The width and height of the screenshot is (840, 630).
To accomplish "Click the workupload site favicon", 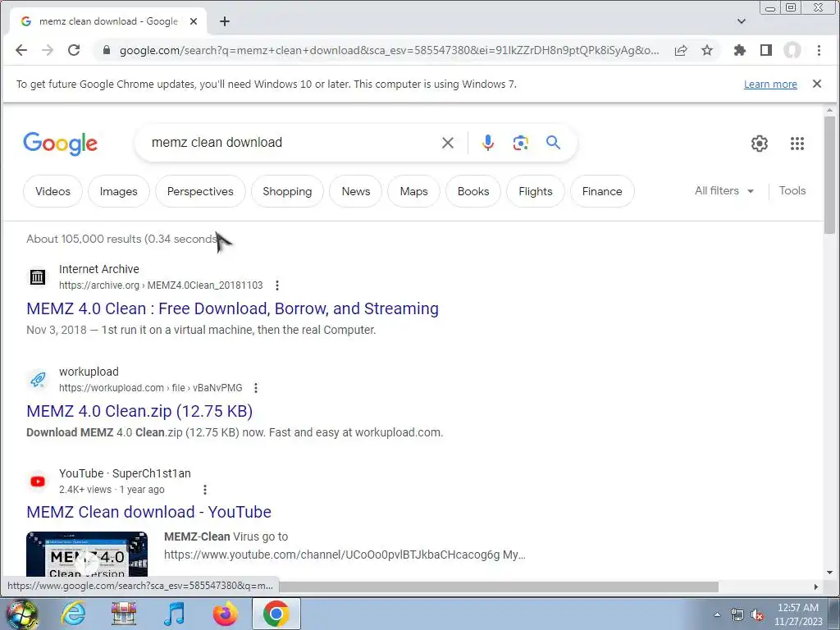I will (38, 379).
